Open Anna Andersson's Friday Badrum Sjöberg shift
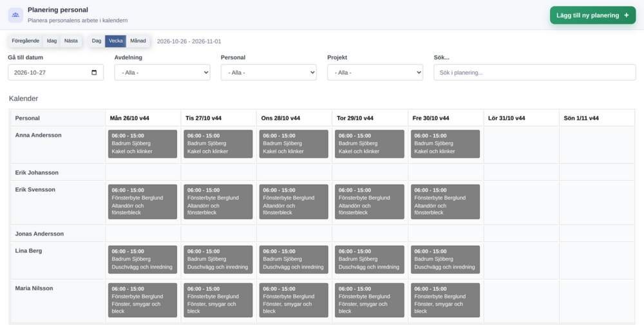The width and height of the screenshot is (644, 325). pyautogui.click(x=445, y=144)
